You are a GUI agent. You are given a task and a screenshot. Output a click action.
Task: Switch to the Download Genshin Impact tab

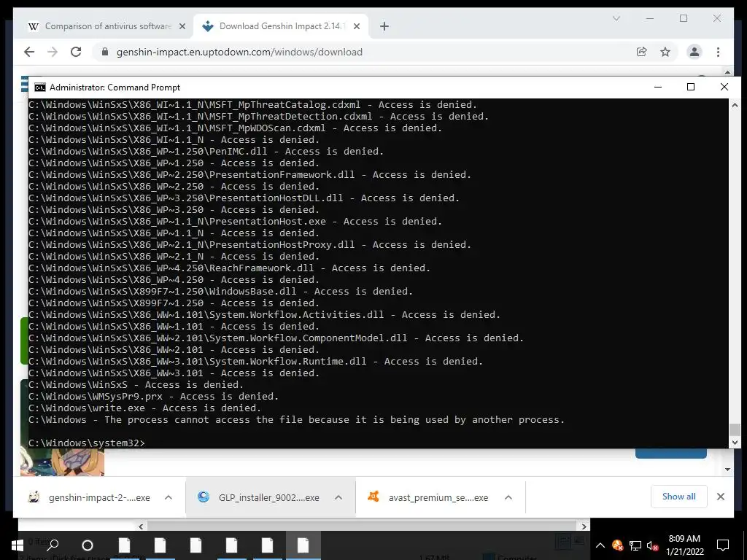[x=282, y=26]
